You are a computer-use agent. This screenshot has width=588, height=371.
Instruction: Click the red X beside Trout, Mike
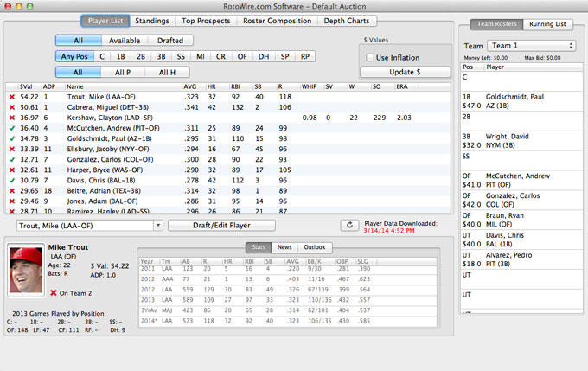12,97
